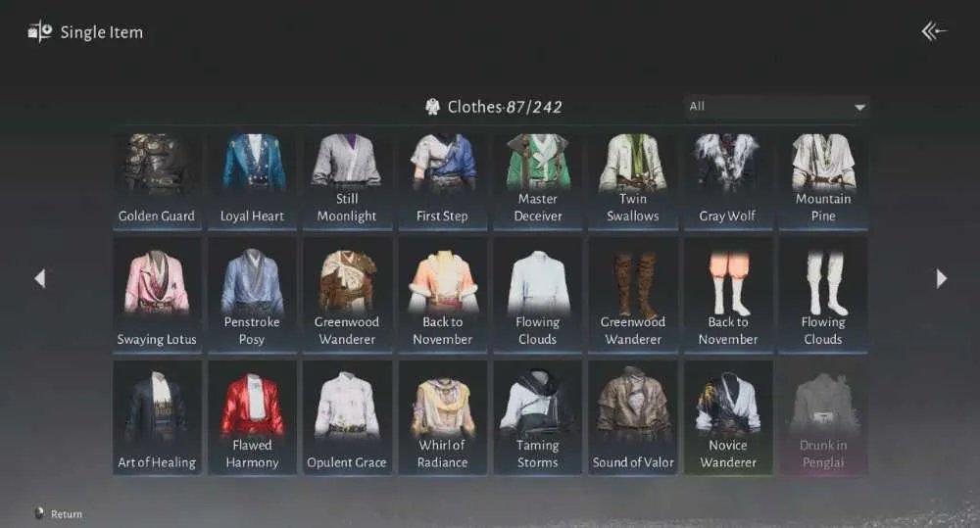
Task: Pick the Greenwood Wanderer boots item
Action: 632,295
